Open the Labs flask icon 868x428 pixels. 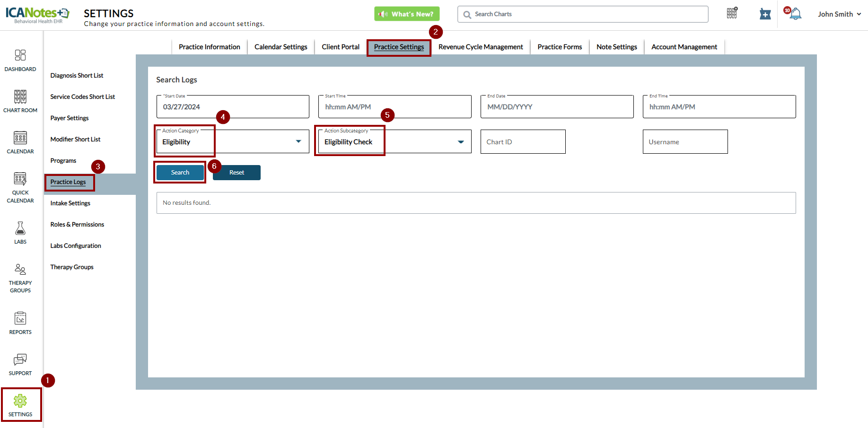click(20, 228)
